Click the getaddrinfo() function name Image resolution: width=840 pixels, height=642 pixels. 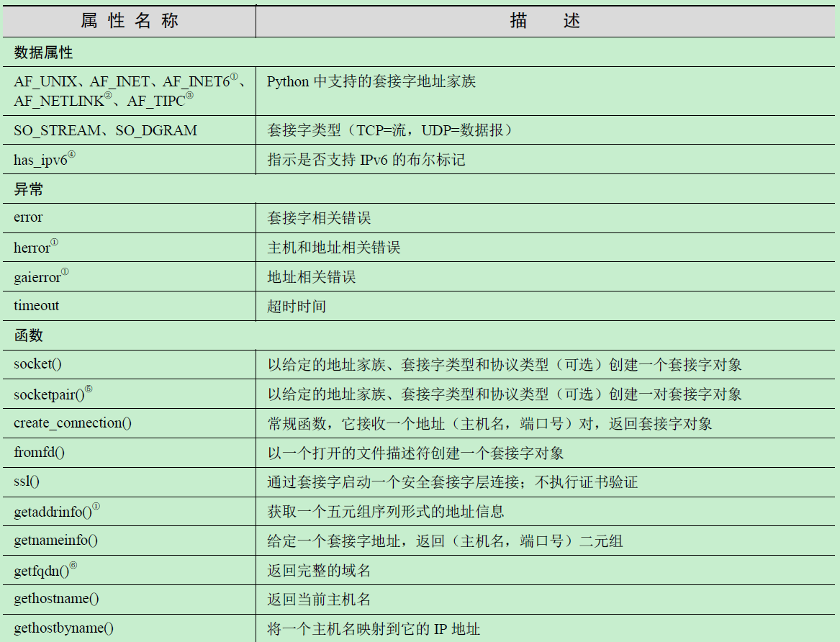click(57, 511)
